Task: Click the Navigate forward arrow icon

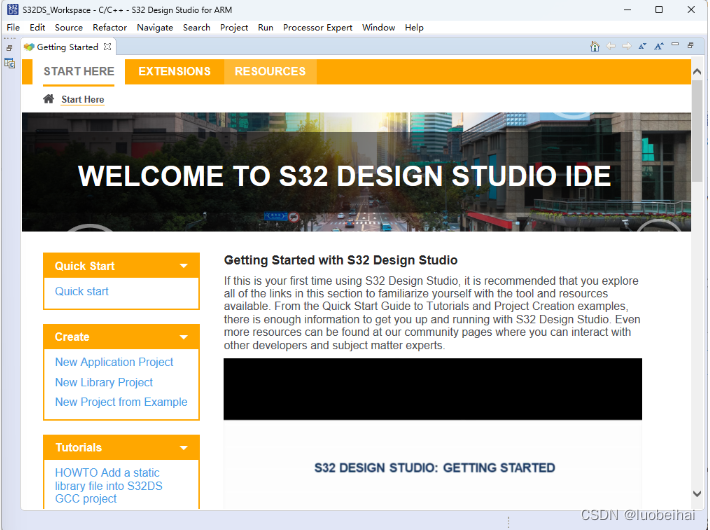Action: [x=627, y=46]
